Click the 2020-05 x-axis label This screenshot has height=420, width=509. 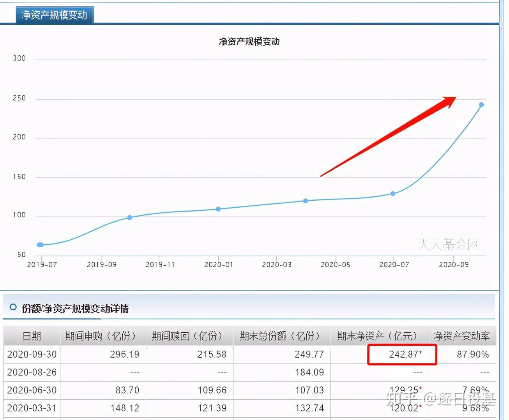coord(335,265)
